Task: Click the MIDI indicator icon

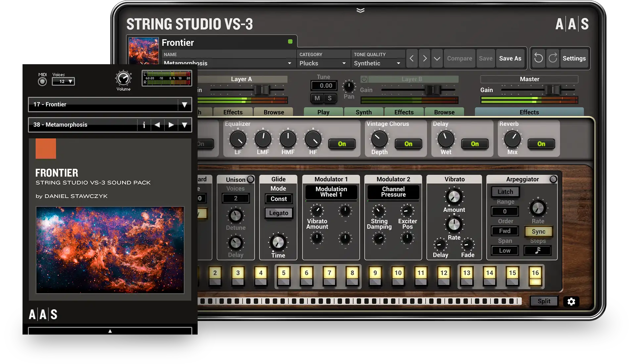Action: [x=42, y=81]
